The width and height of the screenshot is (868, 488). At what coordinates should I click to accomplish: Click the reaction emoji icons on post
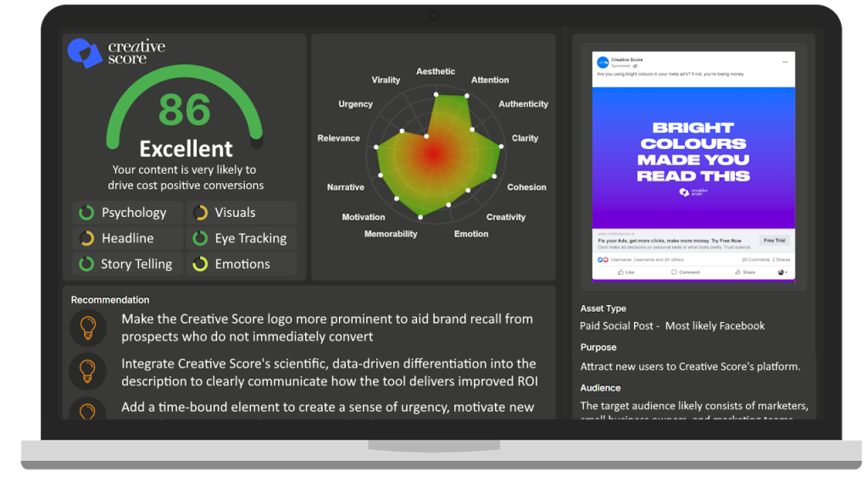click(603, 260)
